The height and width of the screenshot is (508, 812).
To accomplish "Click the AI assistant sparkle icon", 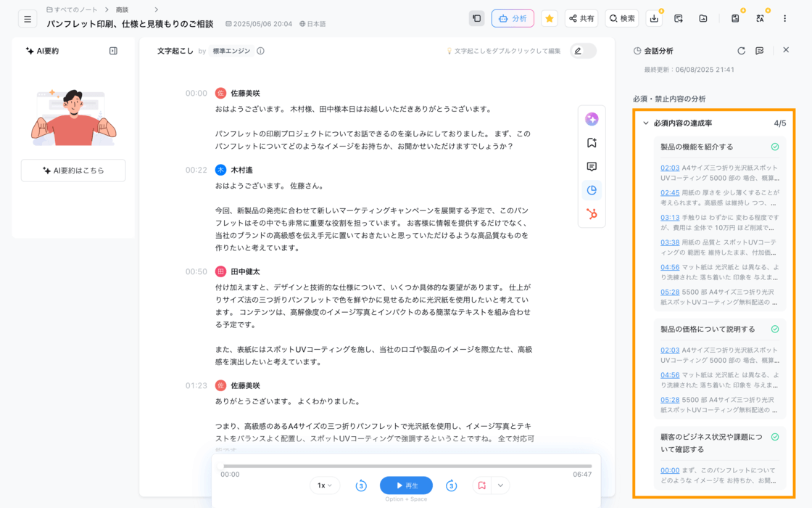I will [592, 119].
